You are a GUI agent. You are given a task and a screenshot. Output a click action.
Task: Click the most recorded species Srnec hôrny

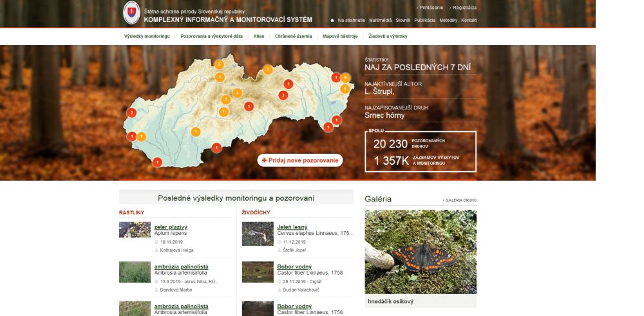pos(385,115)
